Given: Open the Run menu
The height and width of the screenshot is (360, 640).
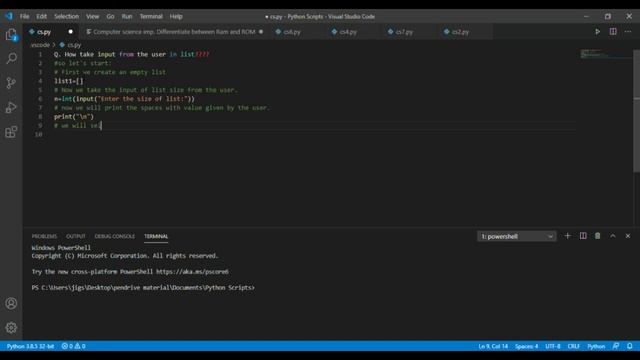Looking at the screenshot, I should point(127,16).
